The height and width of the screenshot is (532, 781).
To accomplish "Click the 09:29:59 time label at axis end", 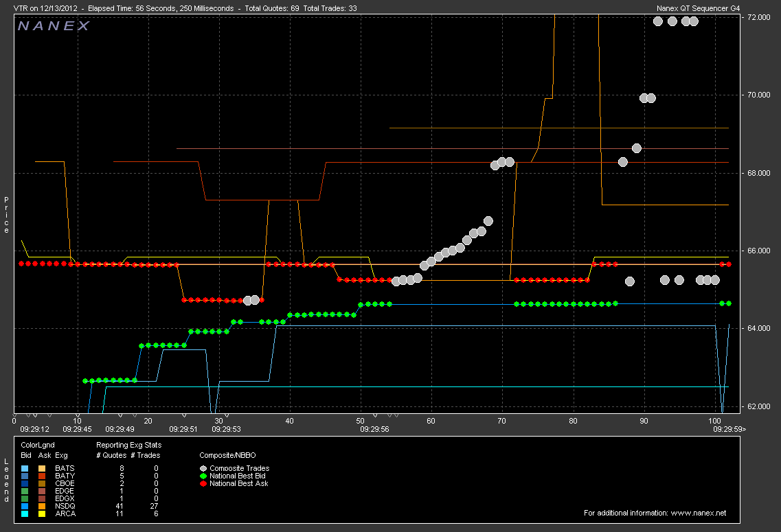I will (729, 430).
